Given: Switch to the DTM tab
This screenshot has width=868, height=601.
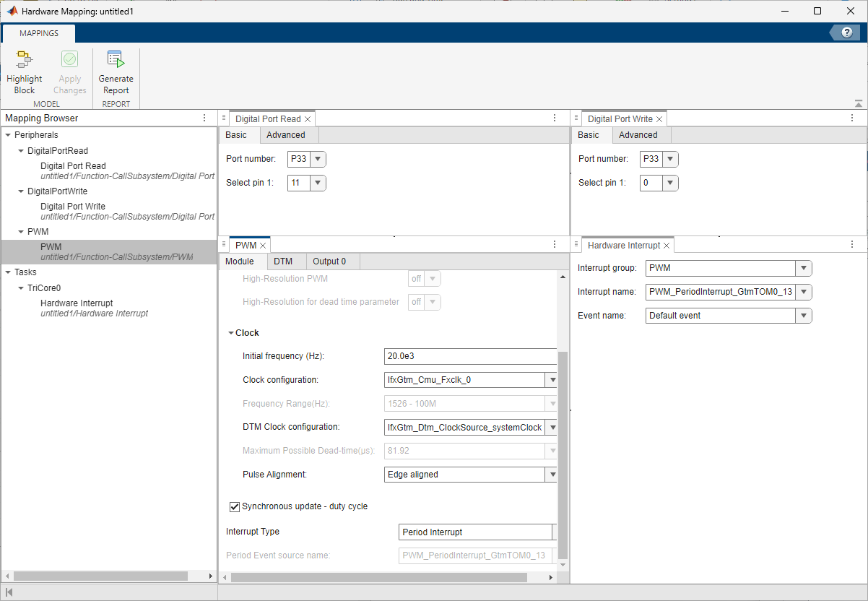Looking at the screenshot, I should point(285,261).
